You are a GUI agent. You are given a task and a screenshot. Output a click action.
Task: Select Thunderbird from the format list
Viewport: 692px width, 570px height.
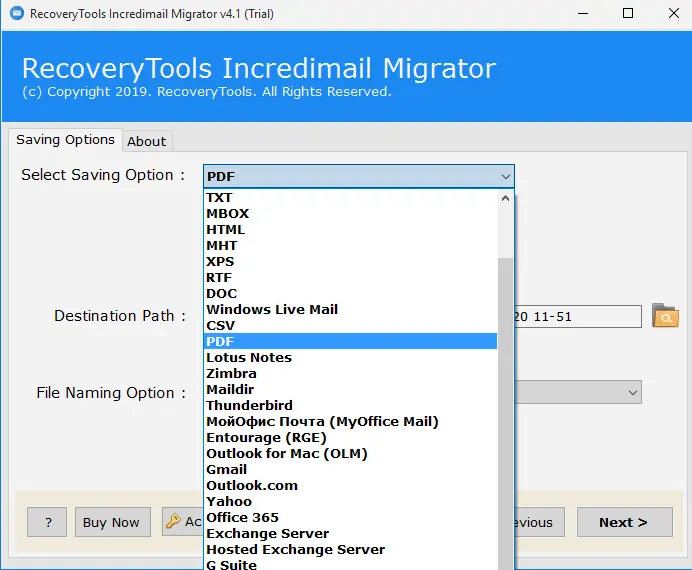coord(249,405)
